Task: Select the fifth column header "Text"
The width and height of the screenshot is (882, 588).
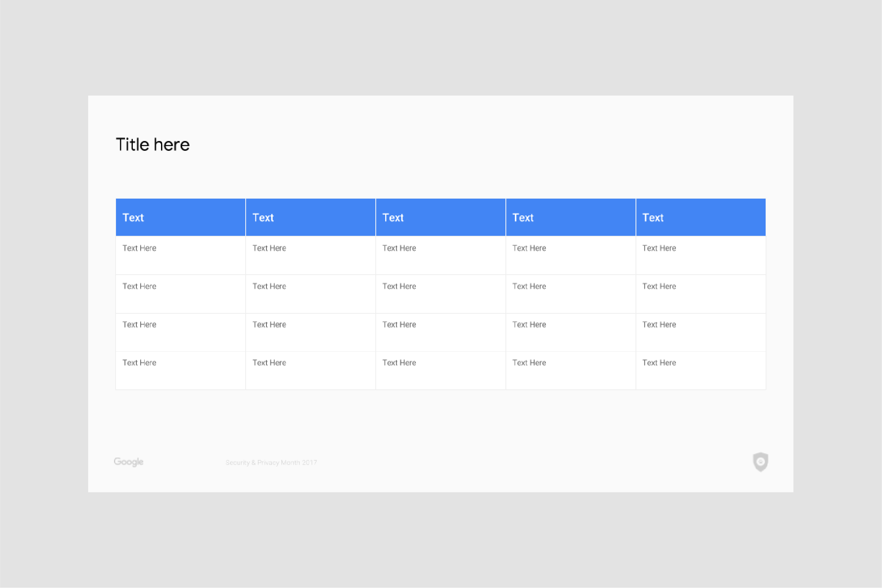Action: tap(653, 218)
